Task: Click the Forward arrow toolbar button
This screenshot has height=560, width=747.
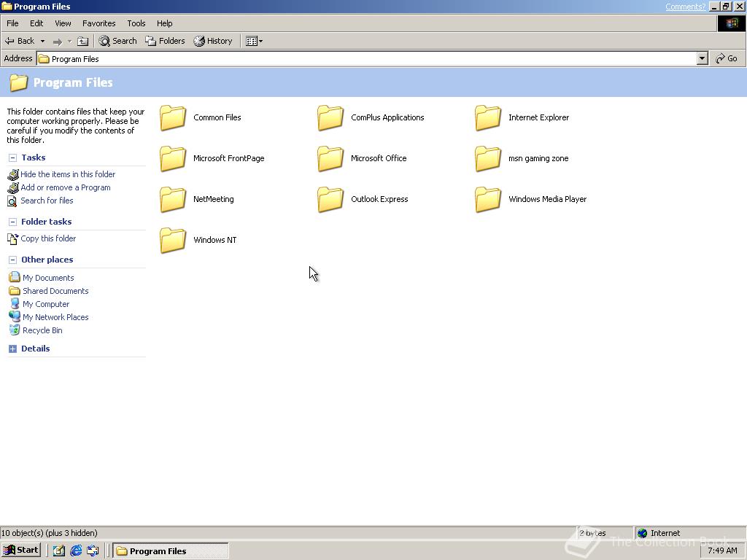Action: pyautogui.click(x=57, y=42)
